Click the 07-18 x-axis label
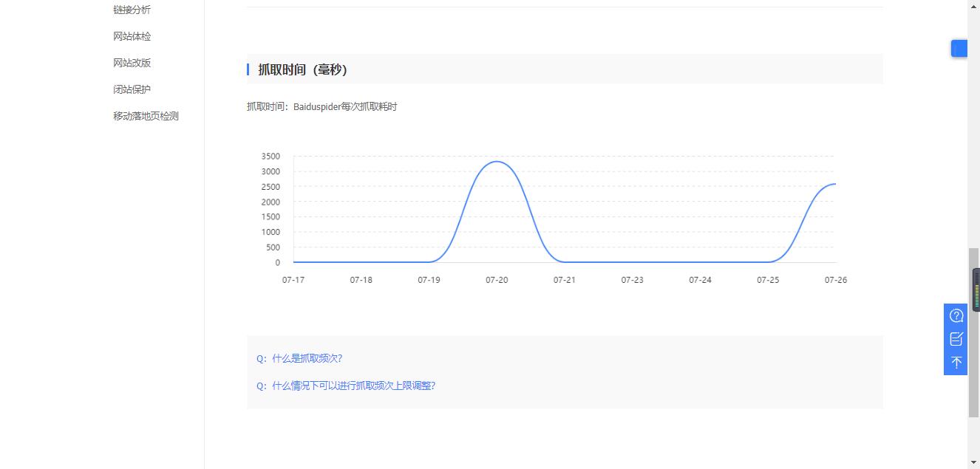The image size is (980, 469). tap(361, 280)
